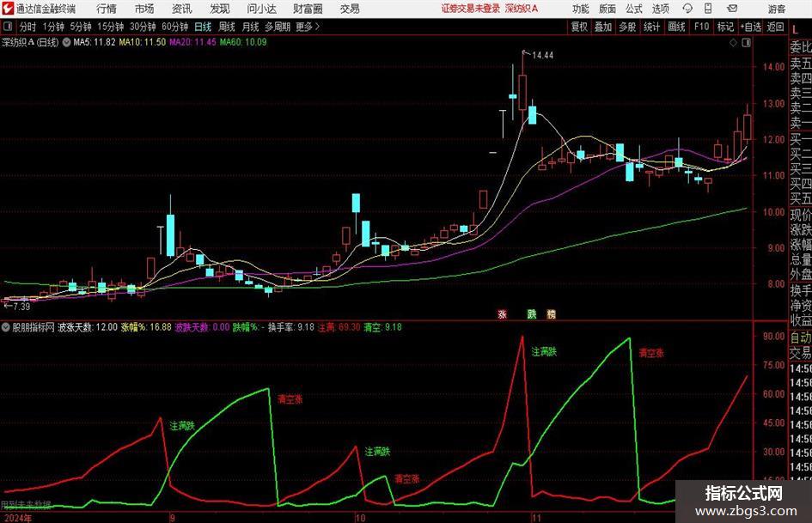Expand sub-indicator dropdown beside 股朋指标网
The height and width of the screenshot is (523, 812).
5,327
